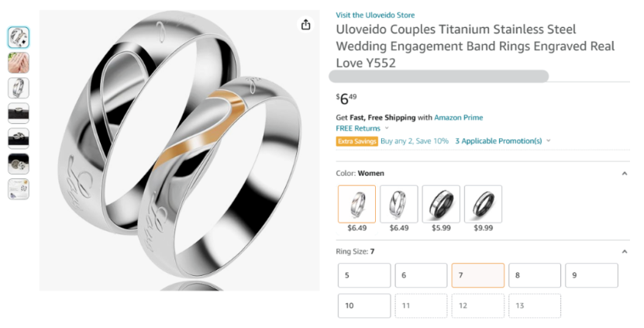Viewport: 644px width, 328px height.
Task: Pick ring size 10
Action: pyautogui.click(x=364, y=306)
